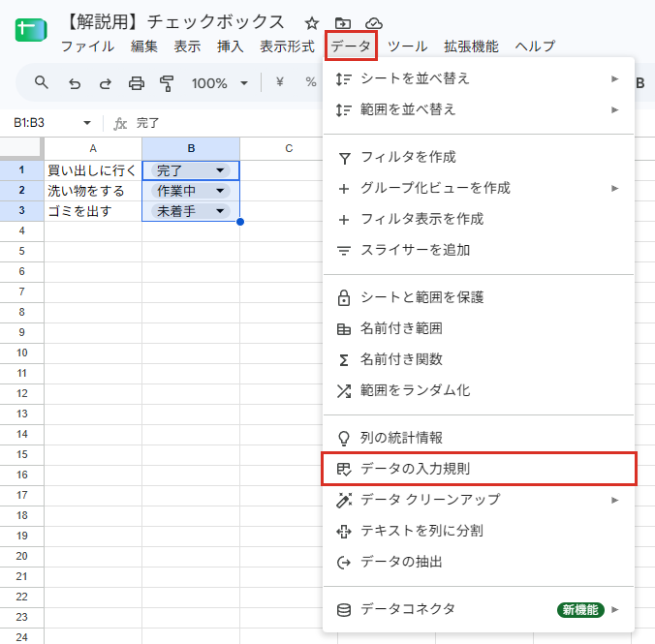Select column C header
The width and height of the screenshot is (655, 644).
pos(289,149)
